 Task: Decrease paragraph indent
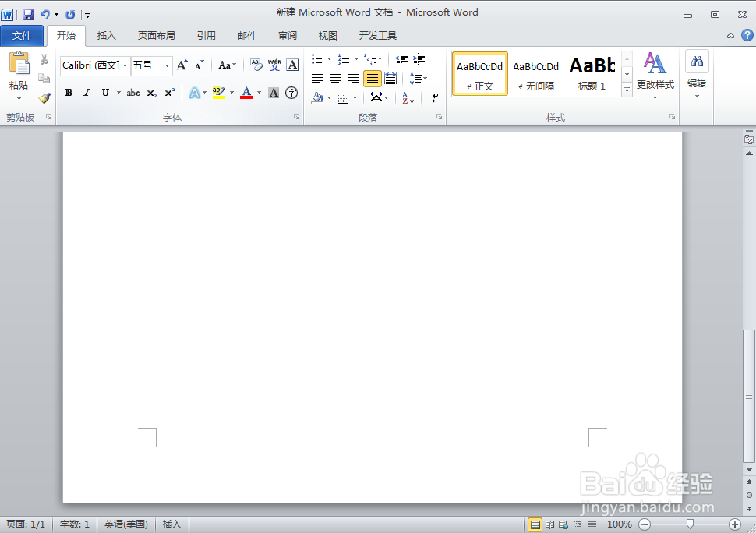pyautogui.click(x=401, y=58)
